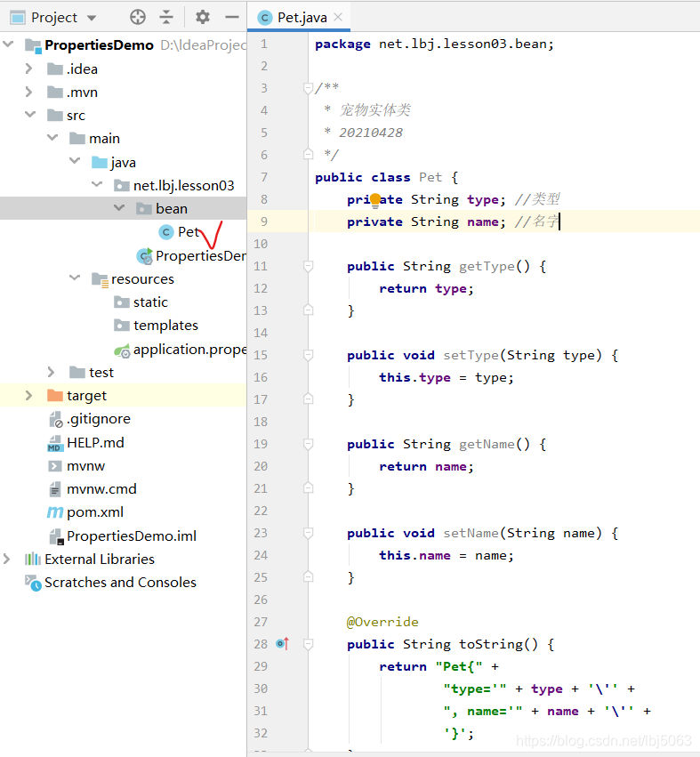Collapse the PropertiesDemo project root
700x757 pixels.
click(8, 44)
